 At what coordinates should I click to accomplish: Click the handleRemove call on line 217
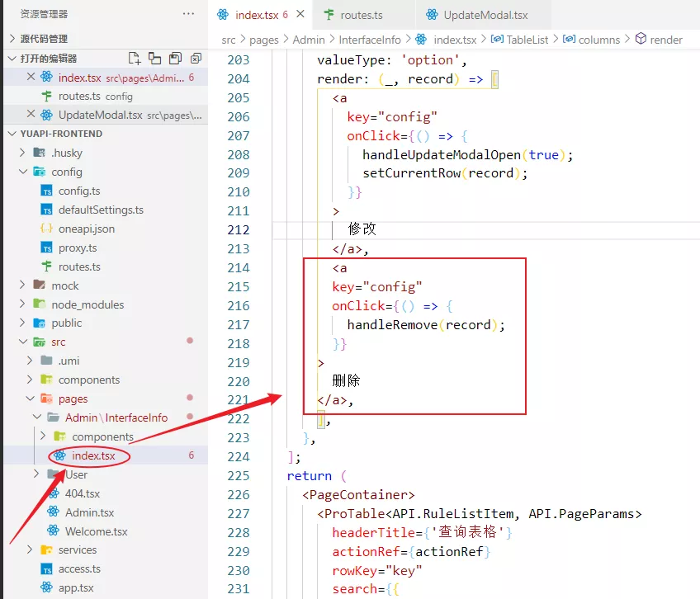[426, 325]
